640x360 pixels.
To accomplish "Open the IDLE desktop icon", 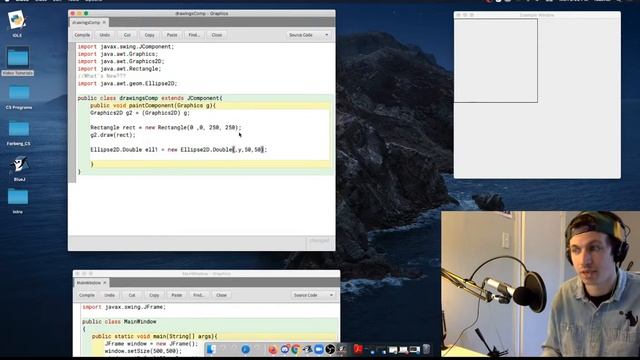I will (x=17, y=20).
